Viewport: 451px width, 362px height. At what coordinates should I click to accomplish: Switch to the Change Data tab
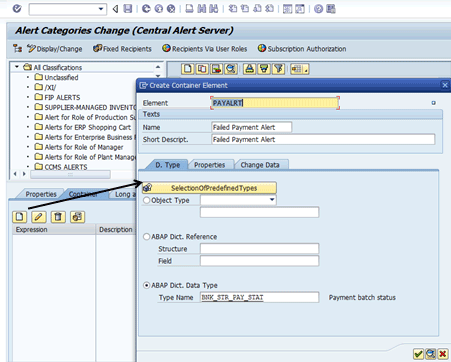(260, 165)
